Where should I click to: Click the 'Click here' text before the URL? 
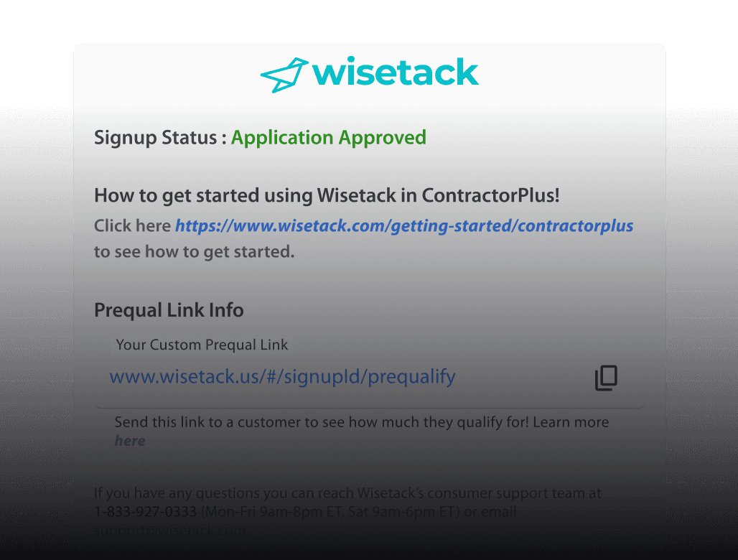coord(133,226)
